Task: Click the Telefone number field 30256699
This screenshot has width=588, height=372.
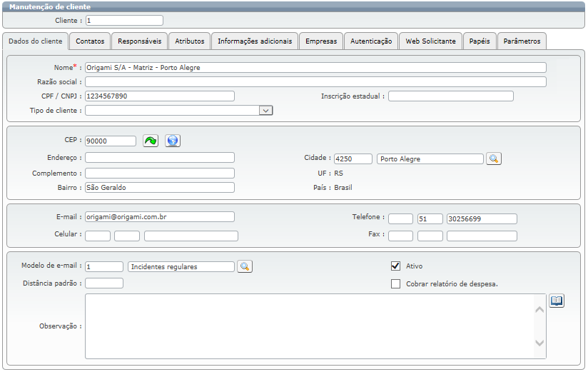Action: coord(482,219)
